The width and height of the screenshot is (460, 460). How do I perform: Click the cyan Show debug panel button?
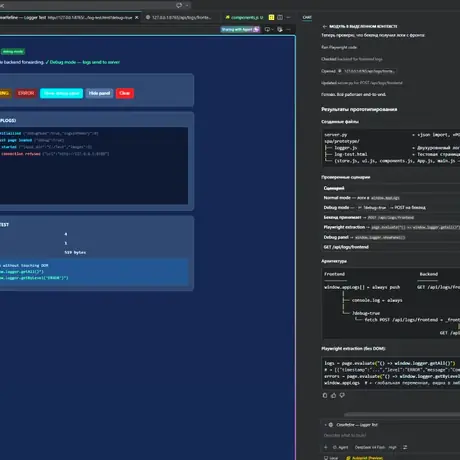(61, 93)
